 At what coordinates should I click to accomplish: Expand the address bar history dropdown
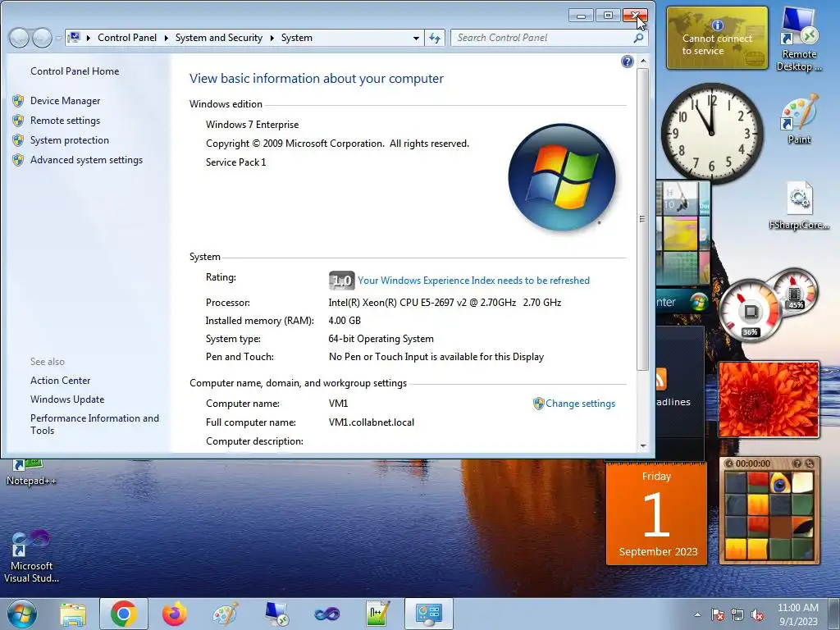click(x=416, y=38)
